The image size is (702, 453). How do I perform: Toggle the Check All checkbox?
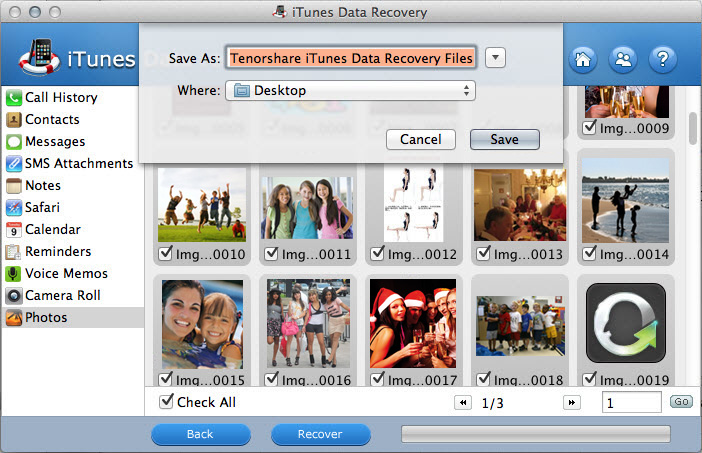click(167, 401)
